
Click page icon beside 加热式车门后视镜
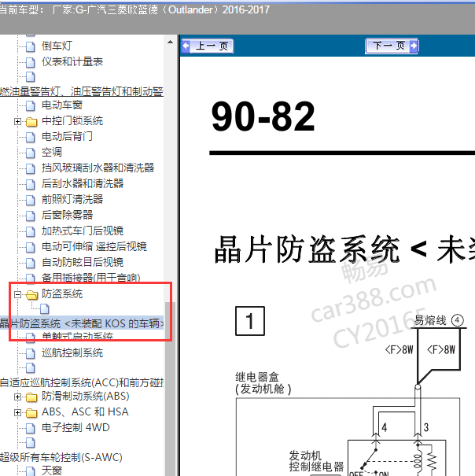(31, 231)
